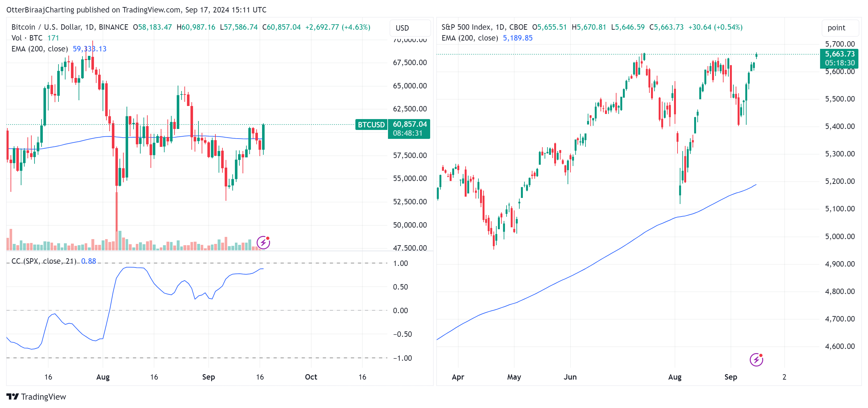The width and height of the screenshot is (868, 408).
Task: Click Bitcoin / U.S. Dollar chart title
Action: click(70, 27)
